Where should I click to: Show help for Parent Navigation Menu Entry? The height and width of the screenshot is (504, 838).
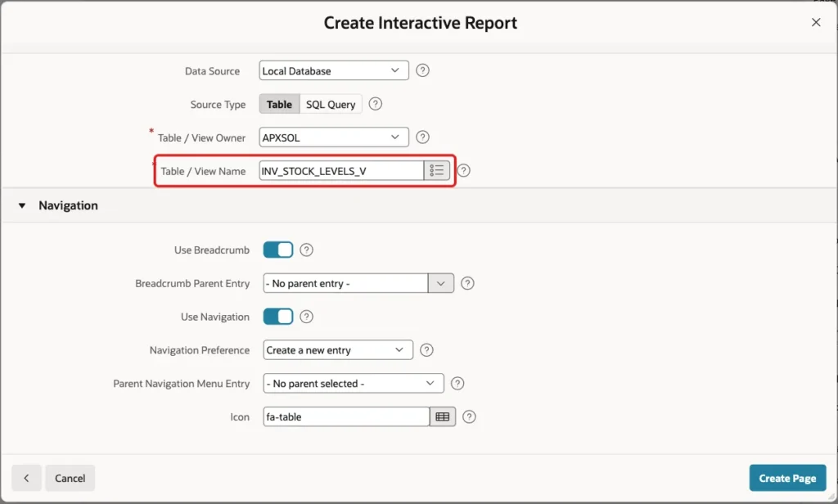click(x=457, y=383)
